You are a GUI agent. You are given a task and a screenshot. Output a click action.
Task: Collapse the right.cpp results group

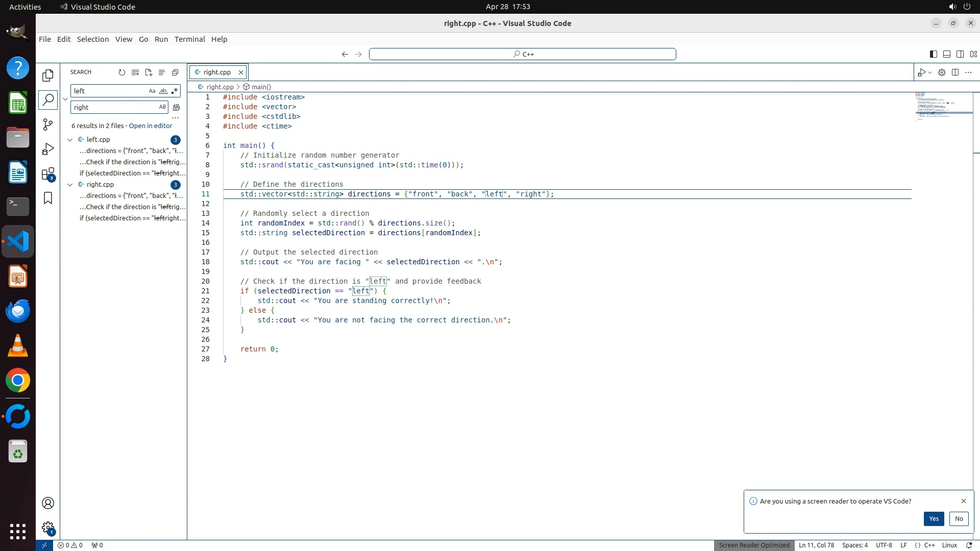click(x=70, y=185)
